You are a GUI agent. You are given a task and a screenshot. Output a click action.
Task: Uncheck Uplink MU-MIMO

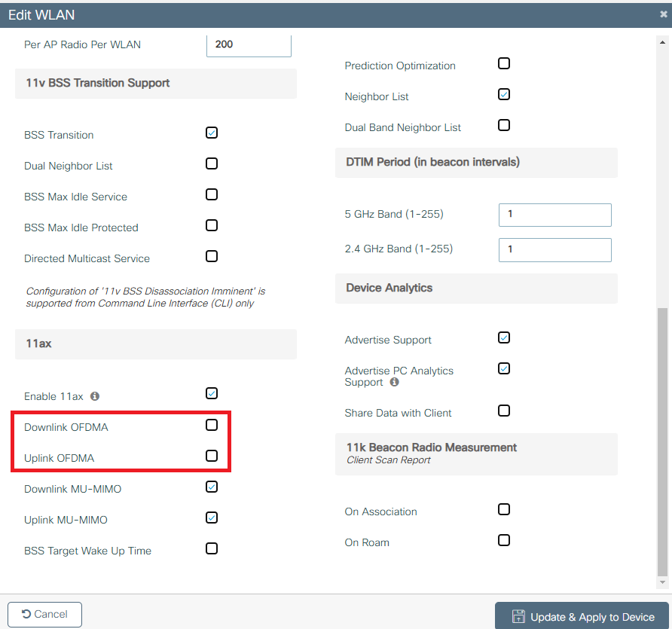point(212,518)
